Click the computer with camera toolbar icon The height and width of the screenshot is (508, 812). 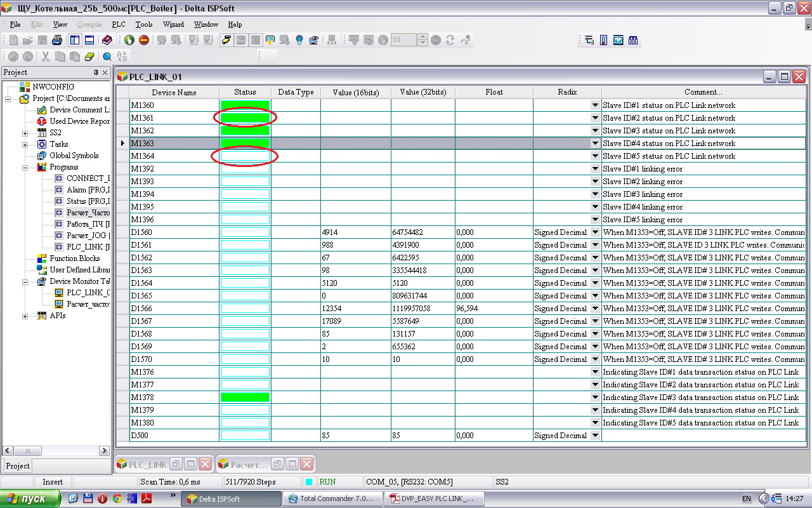314,40
